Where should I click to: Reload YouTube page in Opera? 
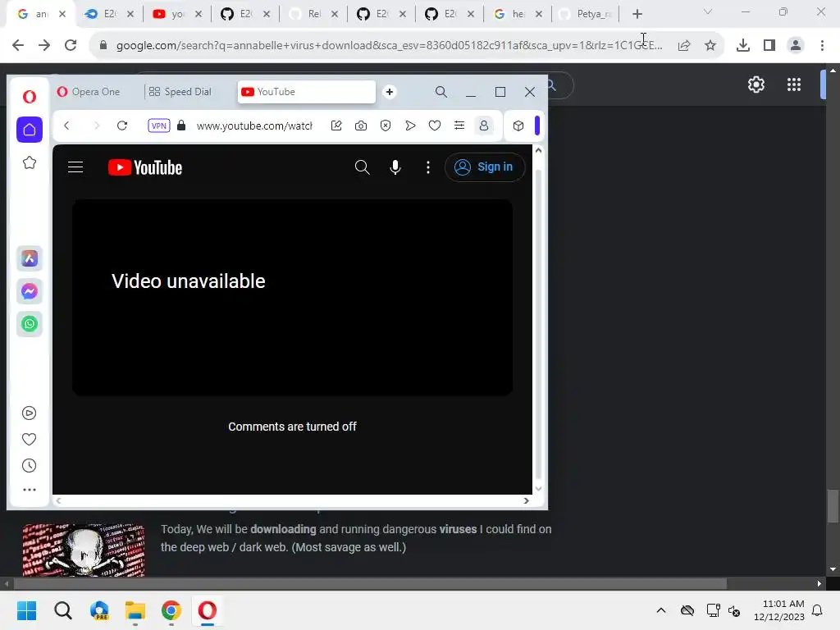tap(122, 126)
